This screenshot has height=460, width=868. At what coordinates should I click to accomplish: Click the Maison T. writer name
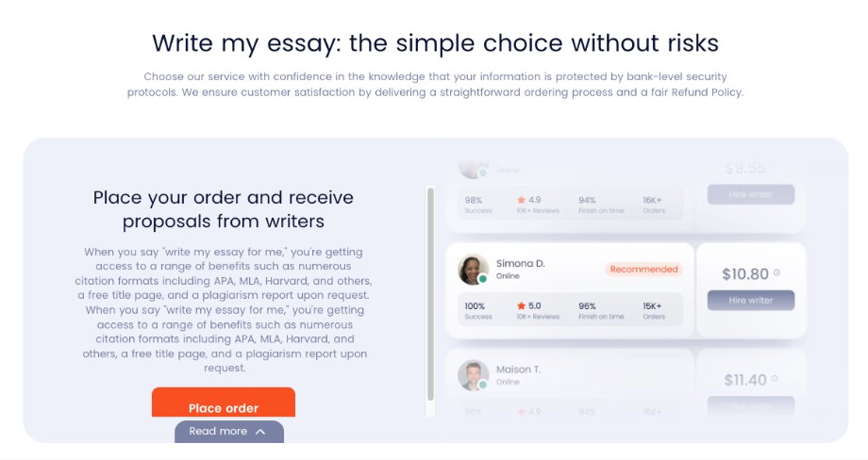(x=518, y=369)
